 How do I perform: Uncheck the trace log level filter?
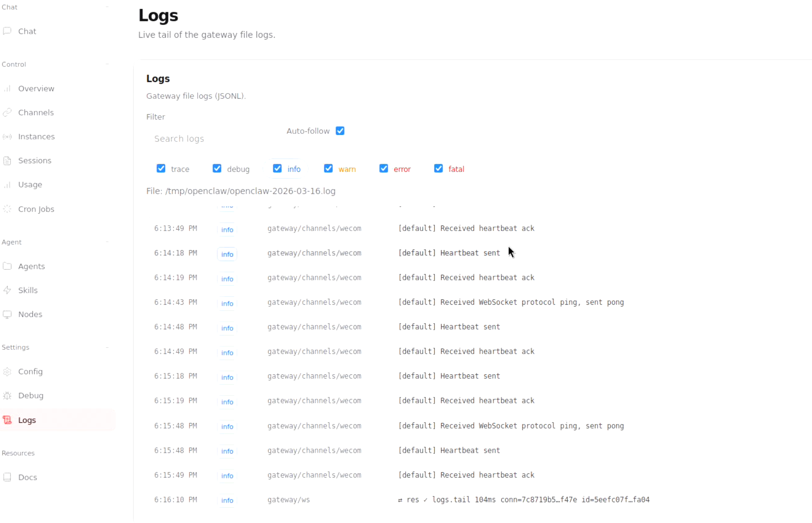tap(161, 168)
